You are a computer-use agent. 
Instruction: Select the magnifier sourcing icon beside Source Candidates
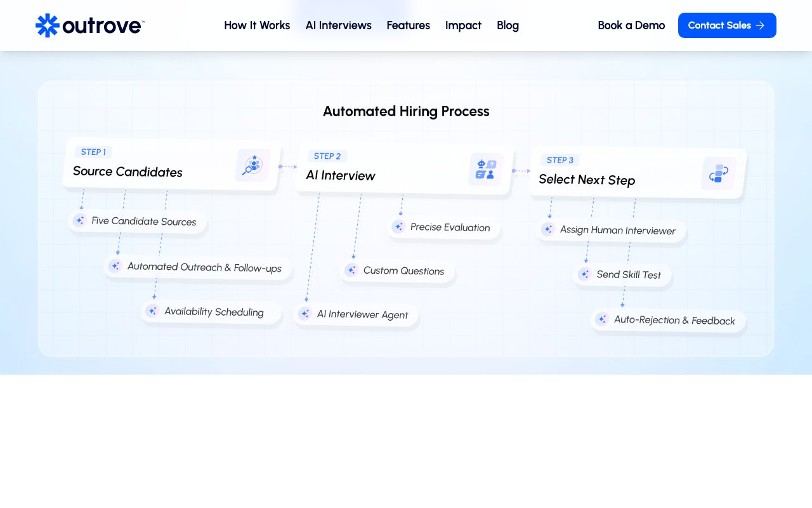252,164
